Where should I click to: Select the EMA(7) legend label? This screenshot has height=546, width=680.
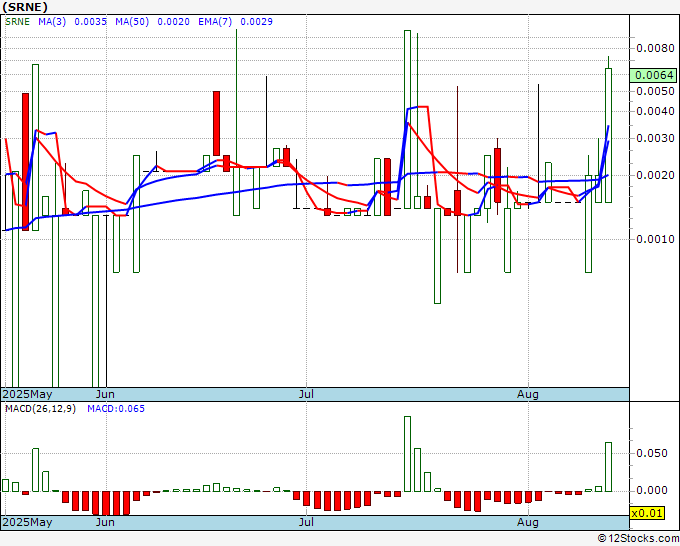click(215, 22)
